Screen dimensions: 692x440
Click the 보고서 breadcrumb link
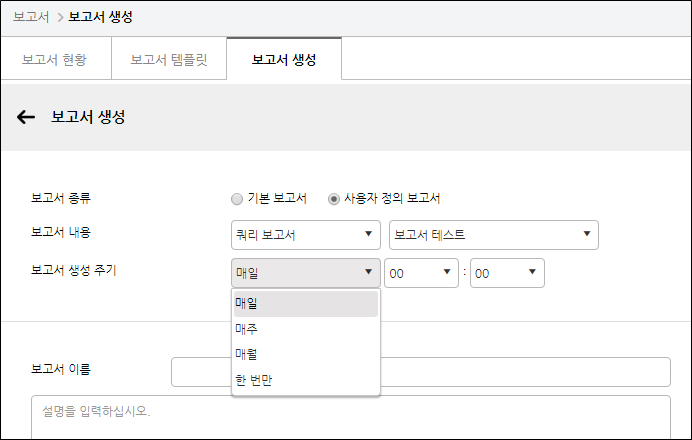click(x=31, y=17)
